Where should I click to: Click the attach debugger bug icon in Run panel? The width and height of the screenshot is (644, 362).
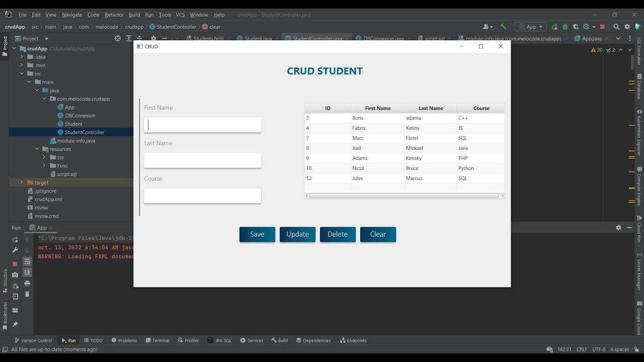click(15, 286)
